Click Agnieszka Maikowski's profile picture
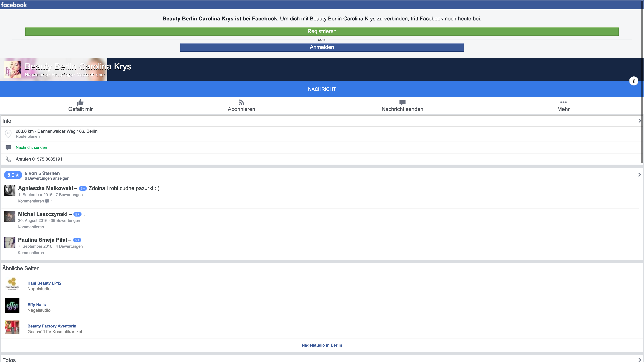644x362 pixels. [10, 191]
